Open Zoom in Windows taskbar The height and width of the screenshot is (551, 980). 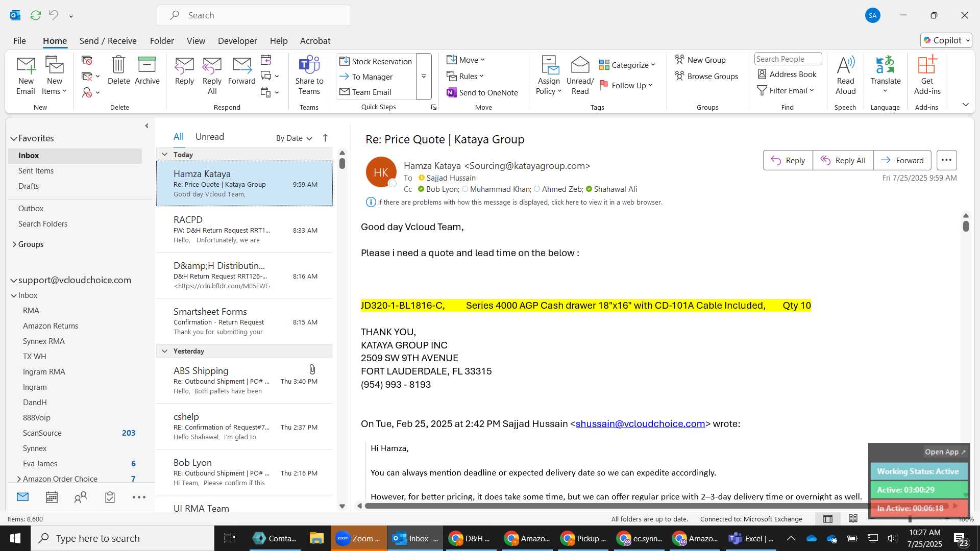pyautogui.click(x=359, y=538)
